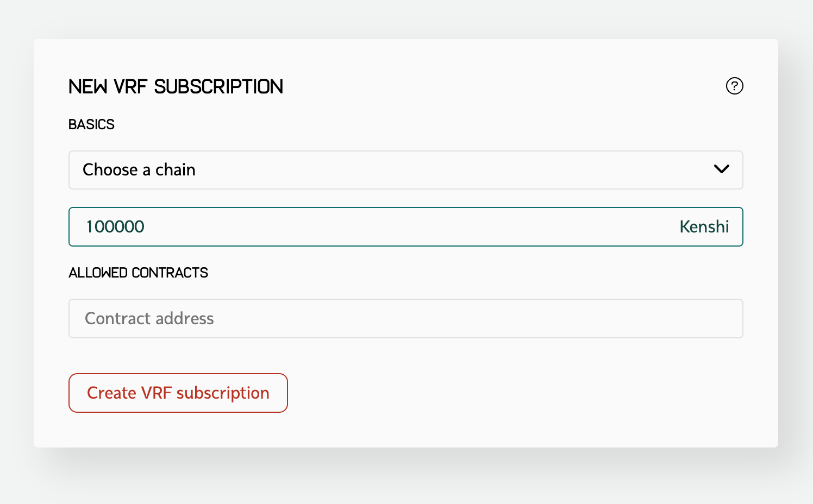The image size is (813, 504).
Task: Click the NEW VRF SUBSCRIPTION heading
Action: pos(176,86)
